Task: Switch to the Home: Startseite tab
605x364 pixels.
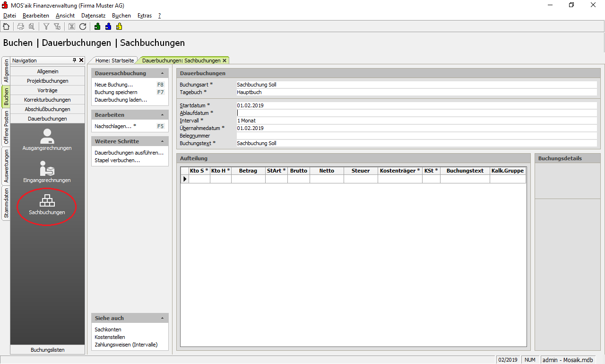Action: [115, 61]
